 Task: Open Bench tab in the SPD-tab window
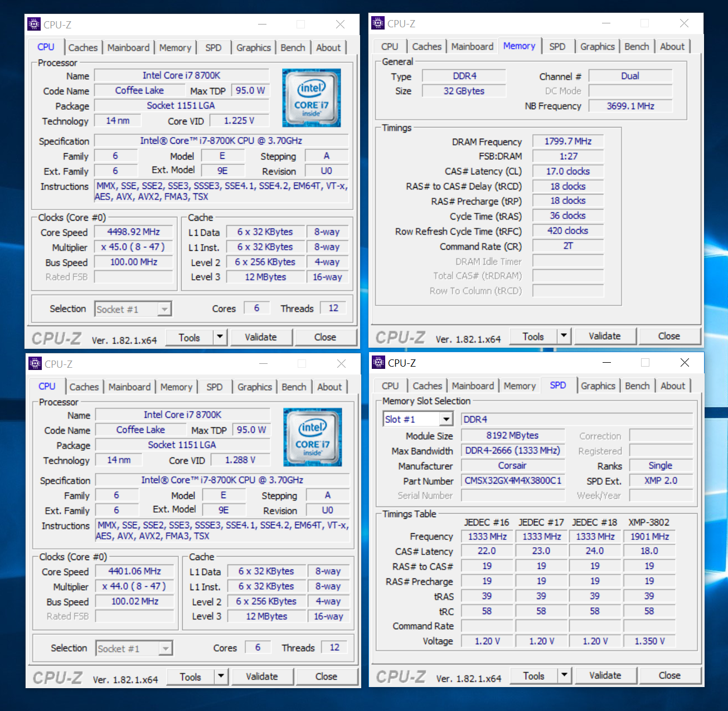point(637,386)
